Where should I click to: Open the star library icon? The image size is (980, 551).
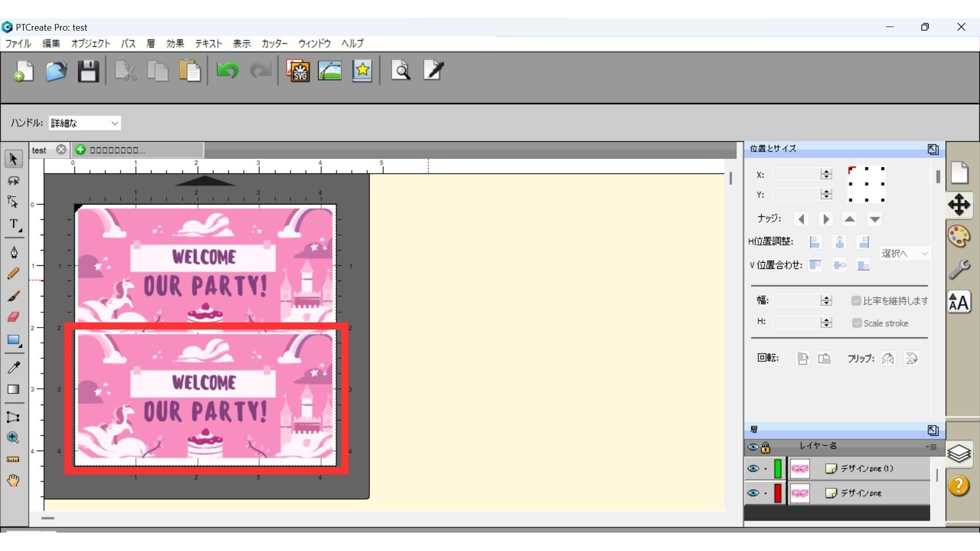(x=362, y=71)
